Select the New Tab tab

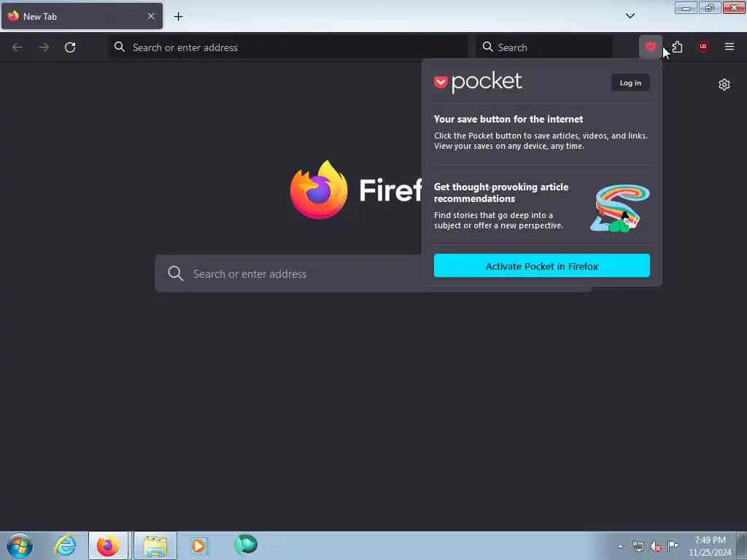[x=82, y=16]
